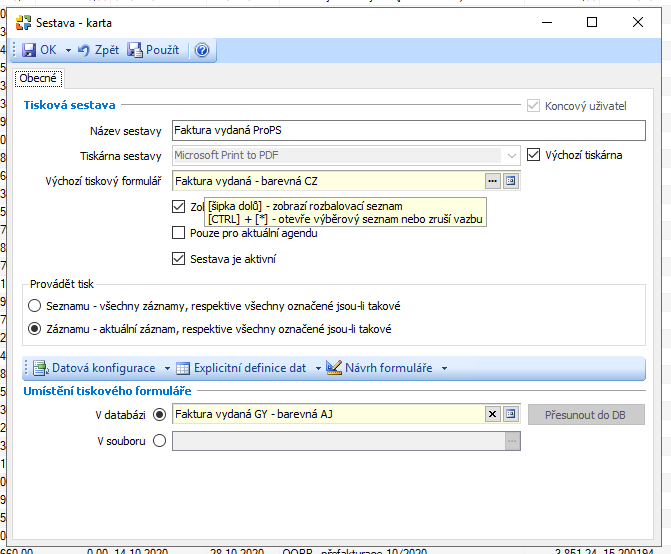The width and height of the screenshot is (671, 554).
Task: Choose the V souboru radio button
Action: (160, 440)
